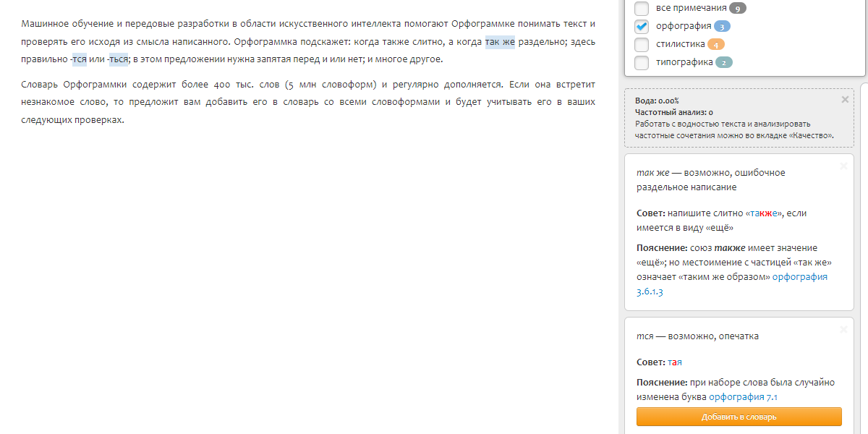868x434 pixels.
Task: Enable the "все примечания" checkbox
Action: coord(642,9)
